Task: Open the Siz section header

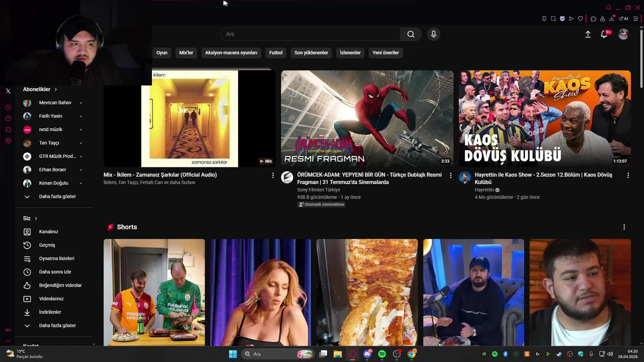Action: pyautogui.click(x=30, y=218)
